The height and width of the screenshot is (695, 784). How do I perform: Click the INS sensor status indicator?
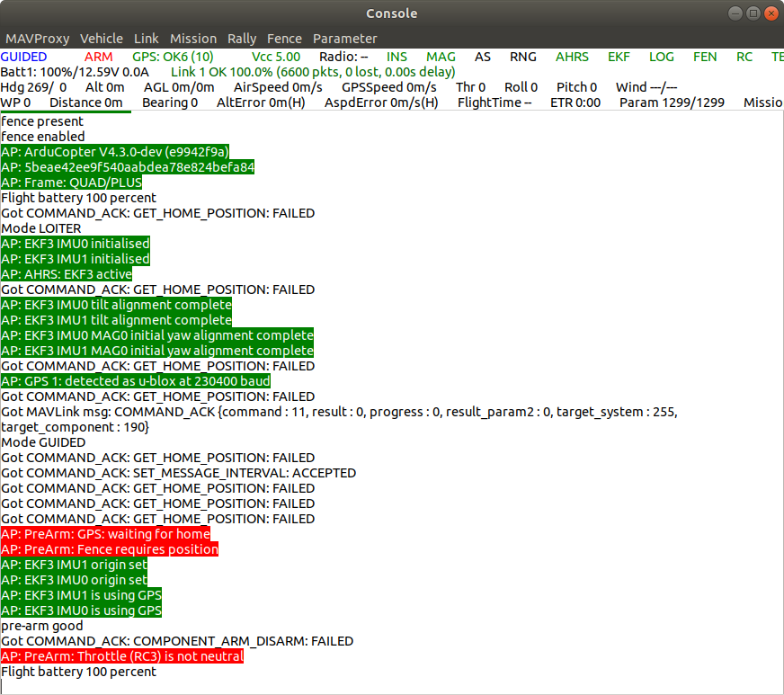[396, 57]
